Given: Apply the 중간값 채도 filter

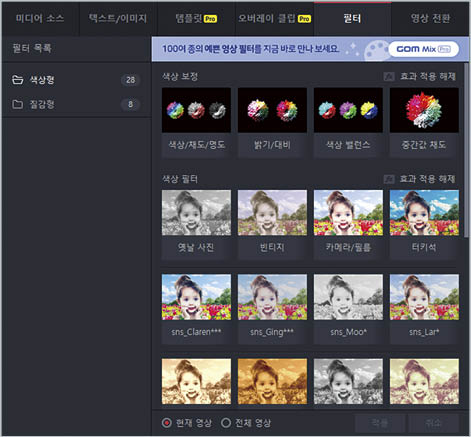Looking at the screenshot, I should 424,110.
